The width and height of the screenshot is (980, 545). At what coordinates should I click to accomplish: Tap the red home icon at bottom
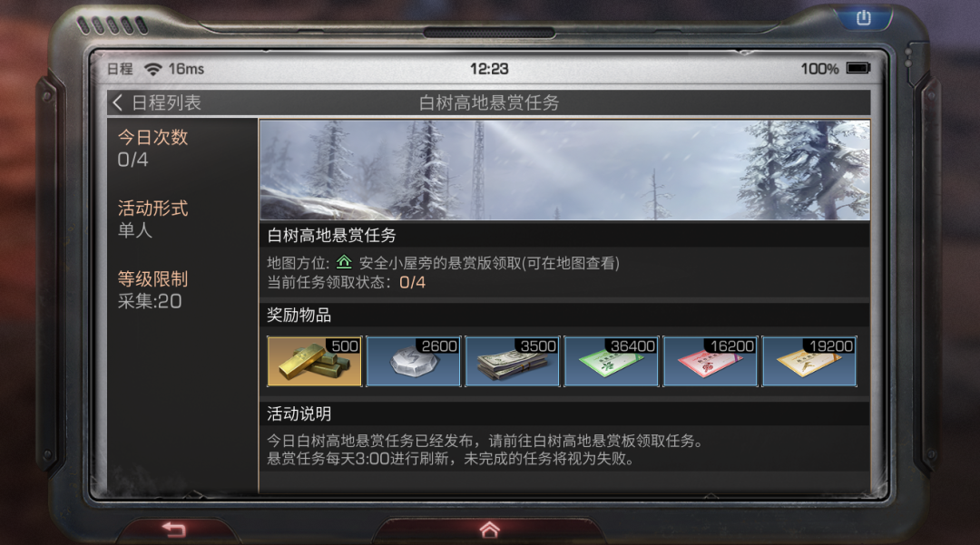pos(489,530)
